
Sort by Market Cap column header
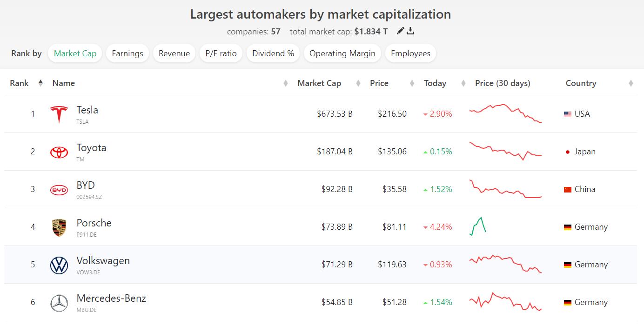(319, 83)
